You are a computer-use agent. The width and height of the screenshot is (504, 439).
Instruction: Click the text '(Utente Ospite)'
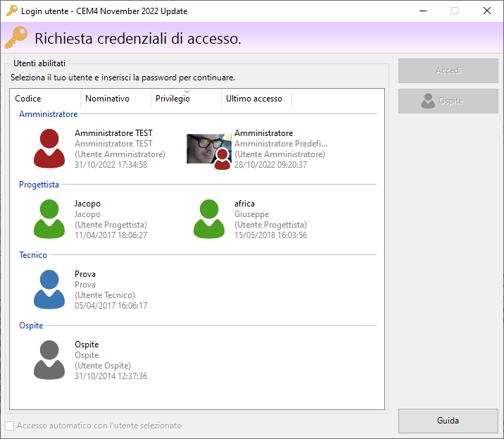(103, 366)
